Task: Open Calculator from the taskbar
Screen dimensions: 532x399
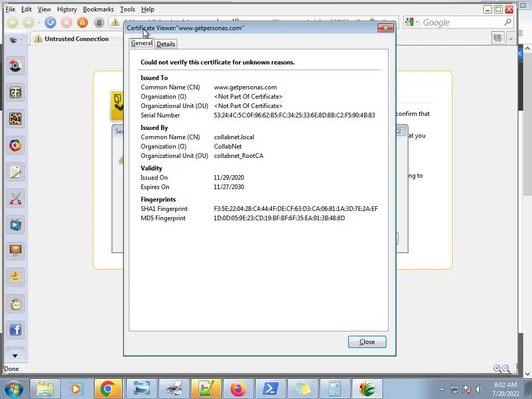Action: tap(335, 389)
